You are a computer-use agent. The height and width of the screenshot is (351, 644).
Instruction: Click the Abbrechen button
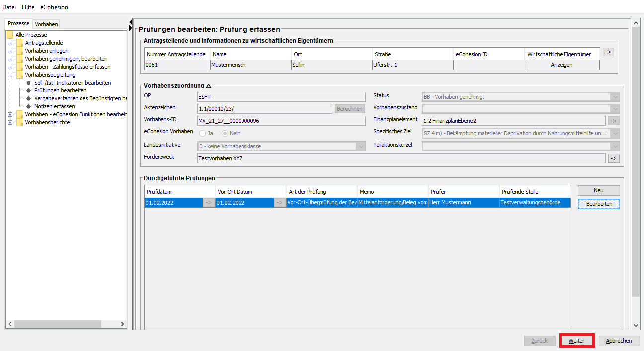point(619,341)
